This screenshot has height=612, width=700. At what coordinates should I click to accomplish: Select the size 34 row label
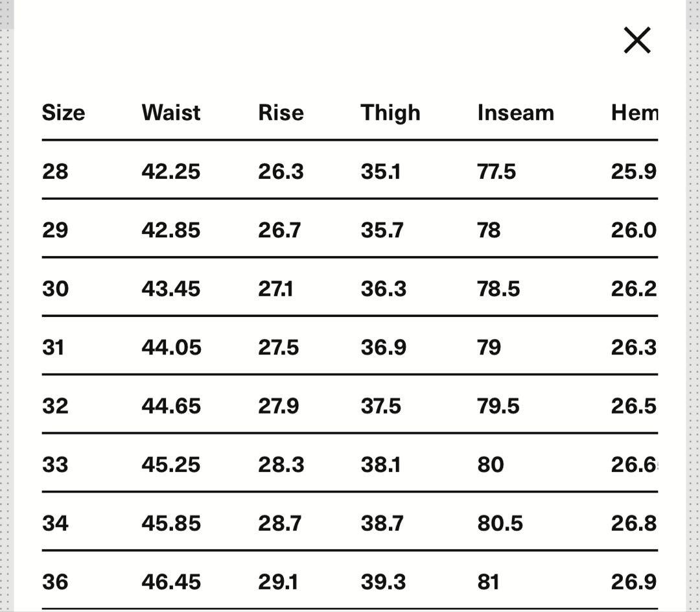tap(55, 523)
